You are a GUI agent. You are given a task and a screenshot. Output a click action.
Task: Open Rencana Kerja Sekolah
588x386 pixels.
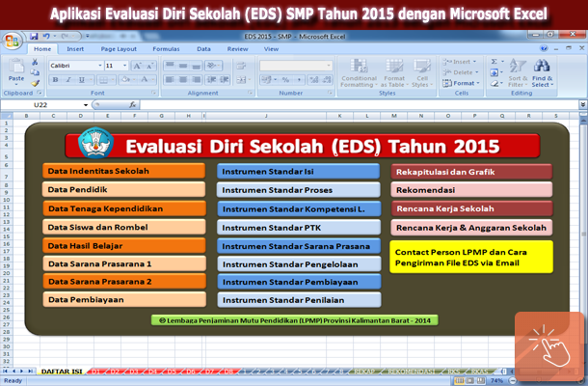(472, 208)
